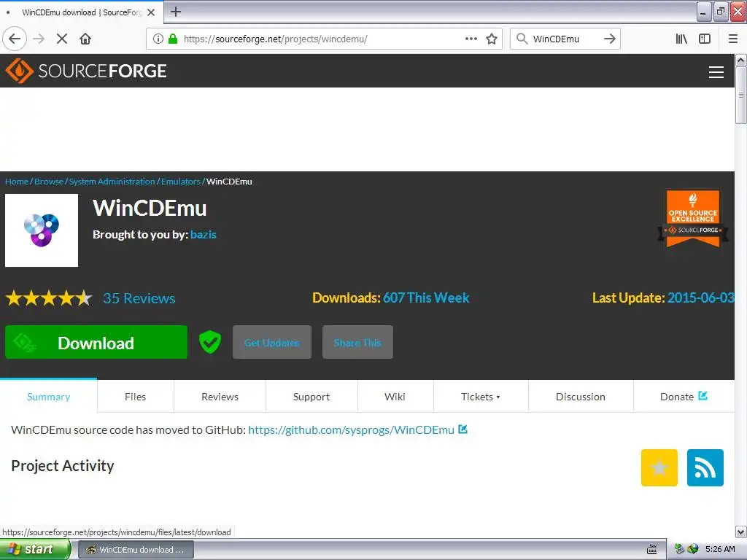
Task: Click the green shield verified icon
Action: pyautogui.click(x=209, y=342)
